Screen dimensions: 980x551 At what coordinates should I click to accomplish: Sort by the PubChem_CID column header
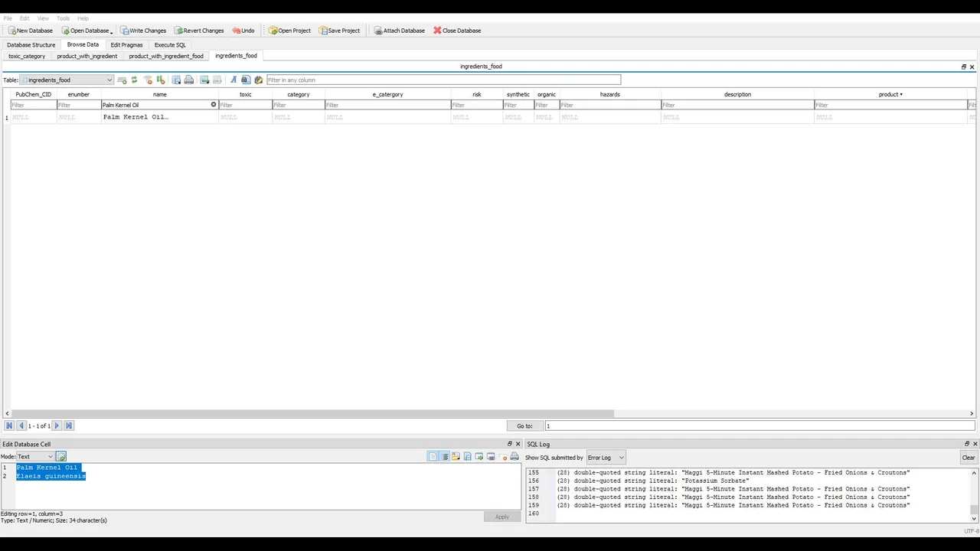click(33, 95)
